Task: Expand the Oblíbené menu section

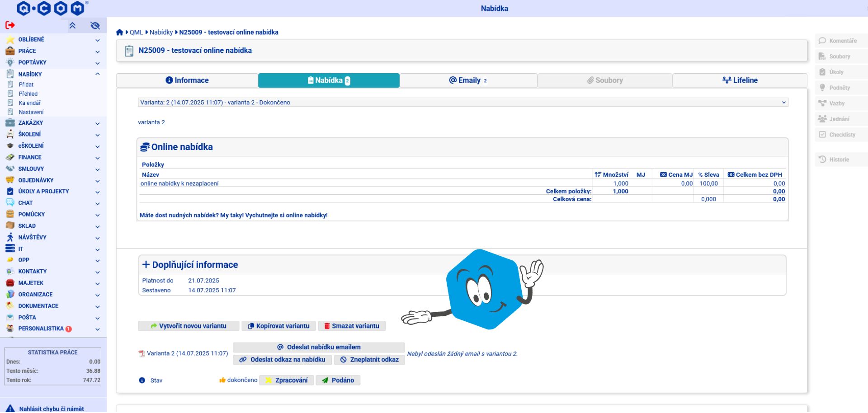Action: (98, 40)
